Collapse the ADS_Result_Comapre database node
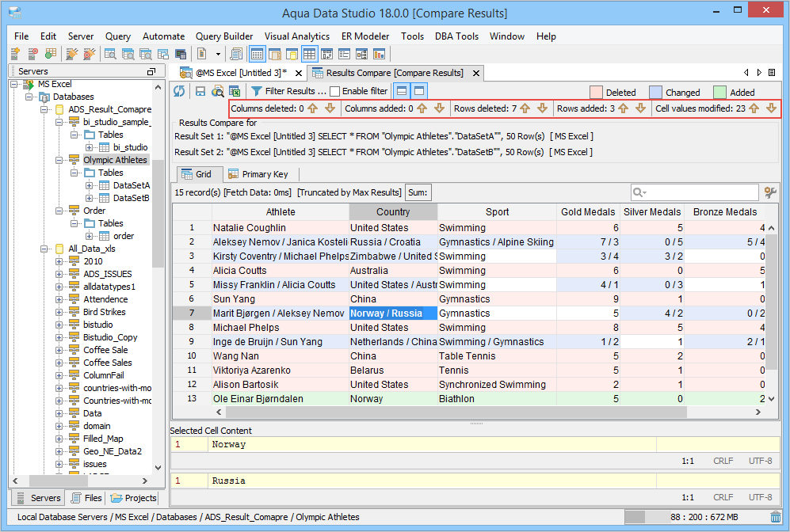 point(44,109)
